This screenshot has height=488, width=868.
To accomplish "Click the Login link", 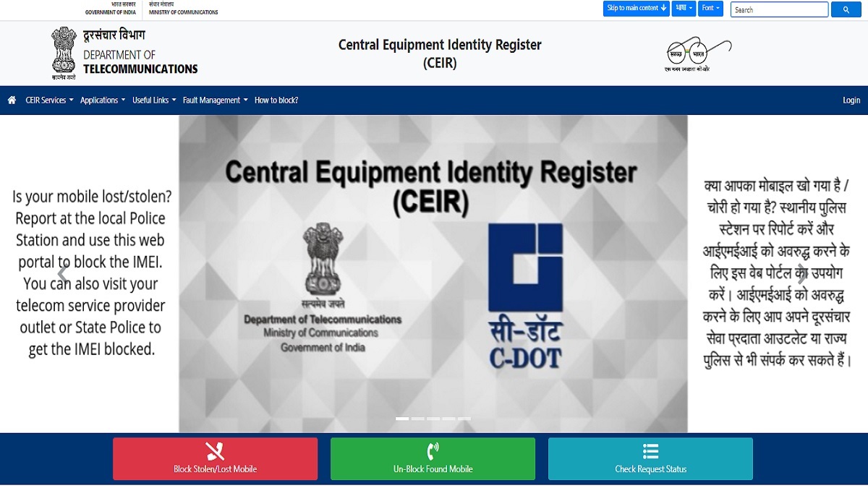I will [851, 100].
